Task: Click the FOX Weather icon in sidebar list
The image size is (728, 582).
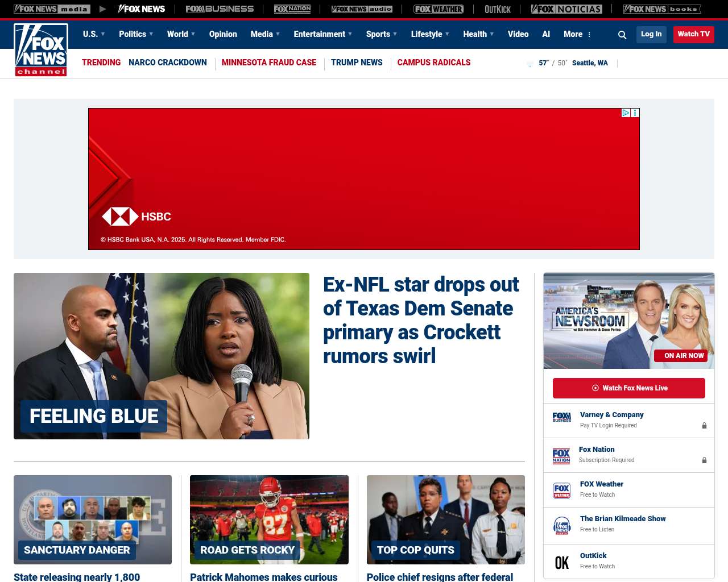Action: (562, 490)
